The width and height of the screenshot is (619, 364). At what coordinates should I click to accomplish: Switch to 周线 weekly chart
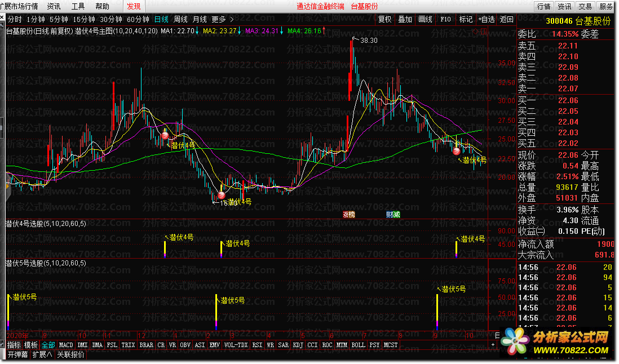(180, 19)
